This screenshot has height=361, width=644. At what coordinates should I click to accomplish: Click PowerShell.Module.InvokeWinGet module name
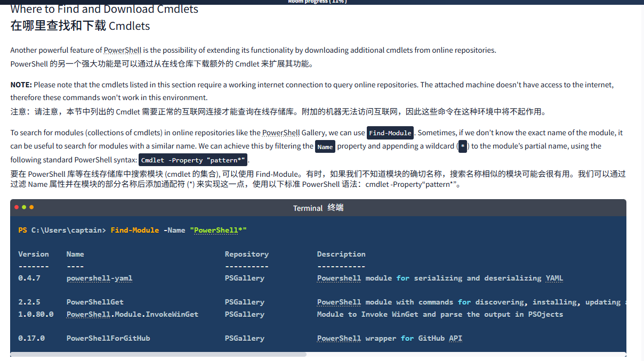(132, 314)
